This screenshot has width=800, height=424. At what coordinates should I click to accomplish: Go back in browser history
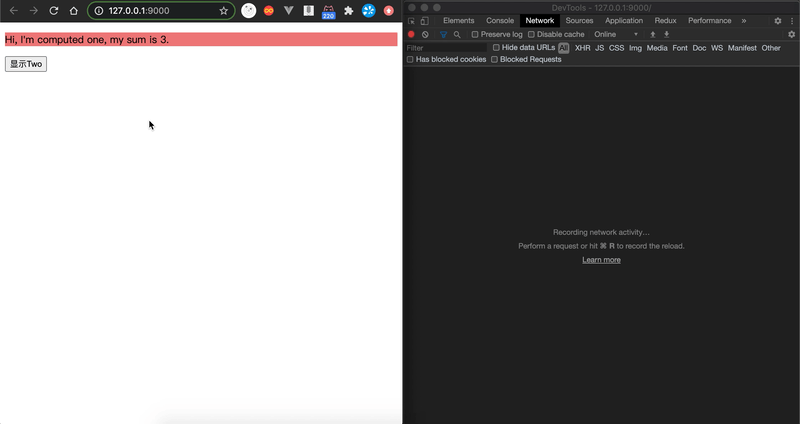14,11
